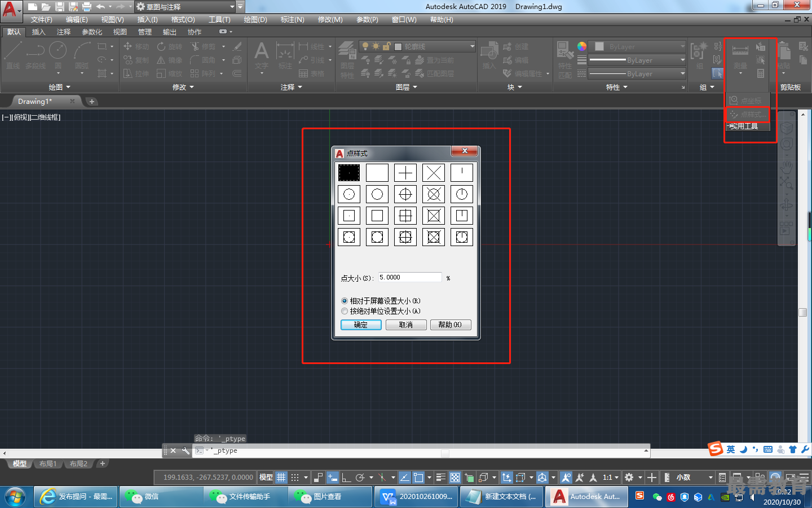Add new drawing tab with plus button

(92, 102)
